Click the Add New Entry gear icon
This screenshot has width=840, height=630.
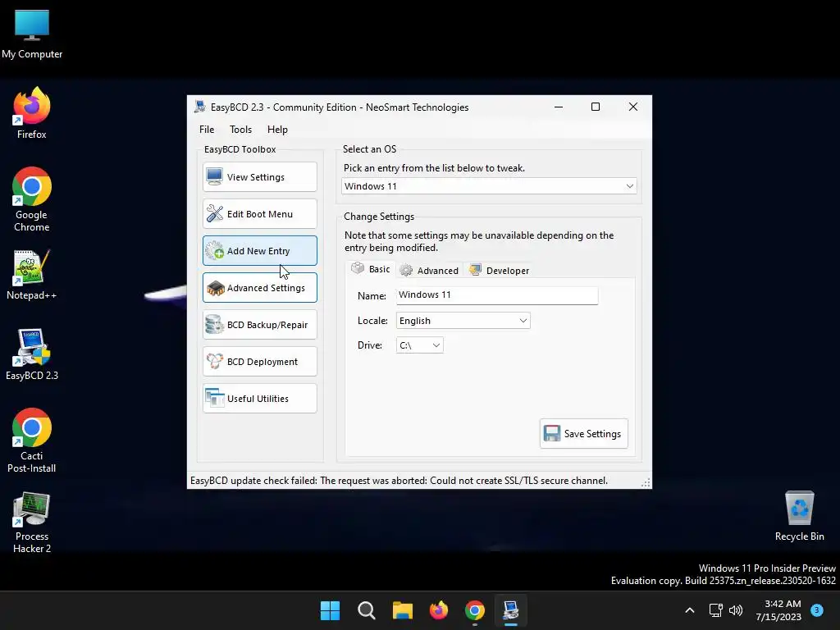pos(215,251)
